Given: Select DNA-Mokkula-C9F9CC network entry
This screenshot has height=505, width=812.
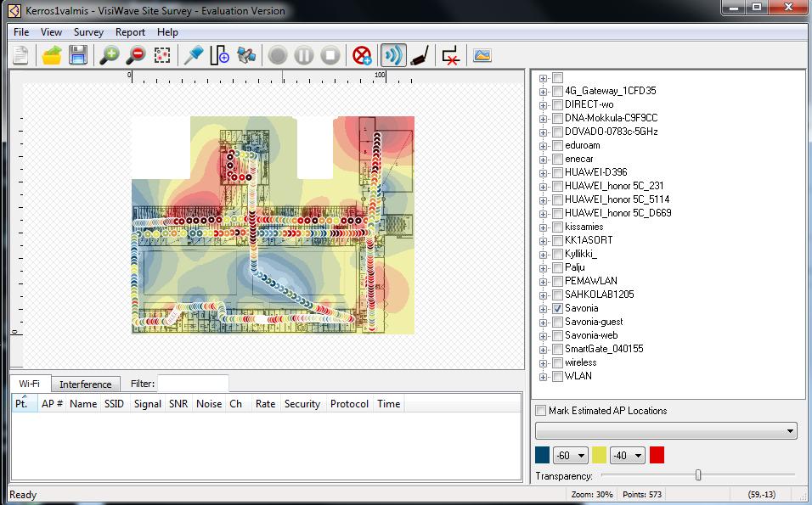Looking at the screenshot, I should tap(611, 118).
